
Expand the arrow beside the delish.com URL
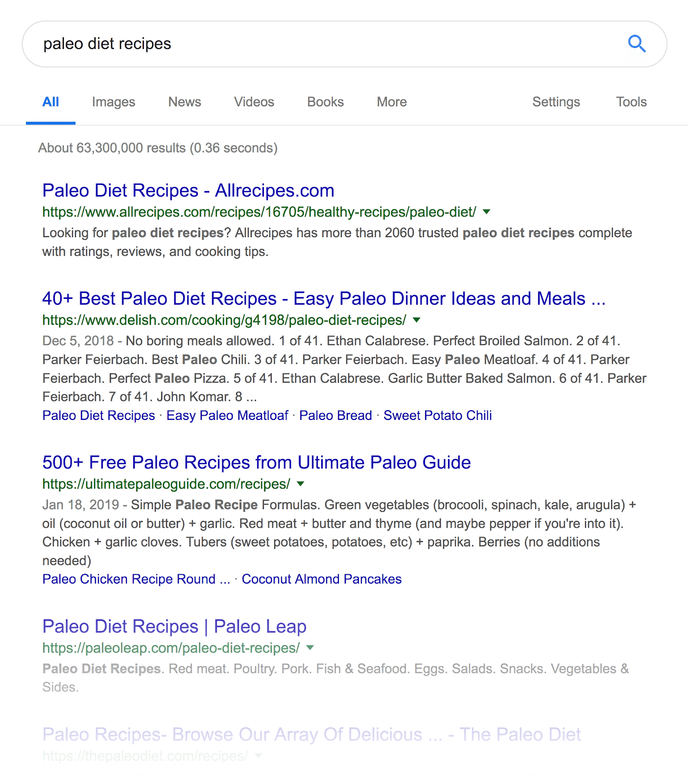pyautogui.click(x=417, y=320)
